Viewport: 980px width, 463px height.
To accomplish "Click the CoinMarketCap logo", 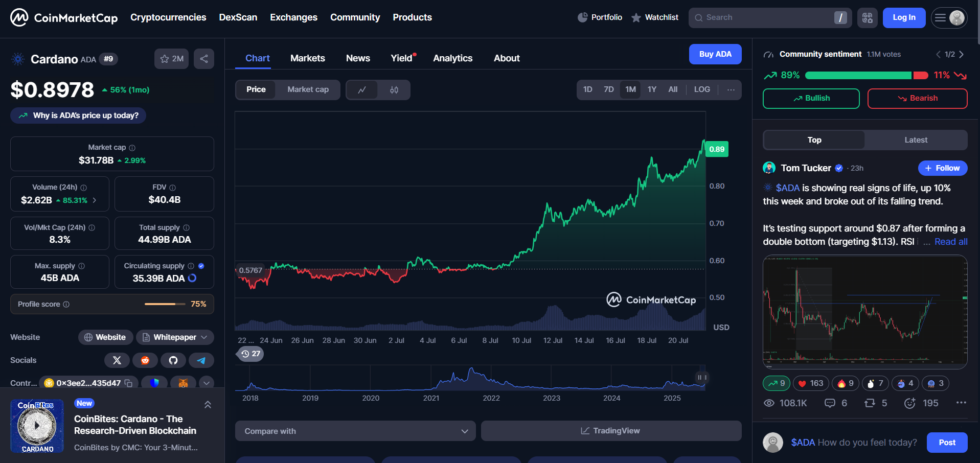I will [64, 18].
